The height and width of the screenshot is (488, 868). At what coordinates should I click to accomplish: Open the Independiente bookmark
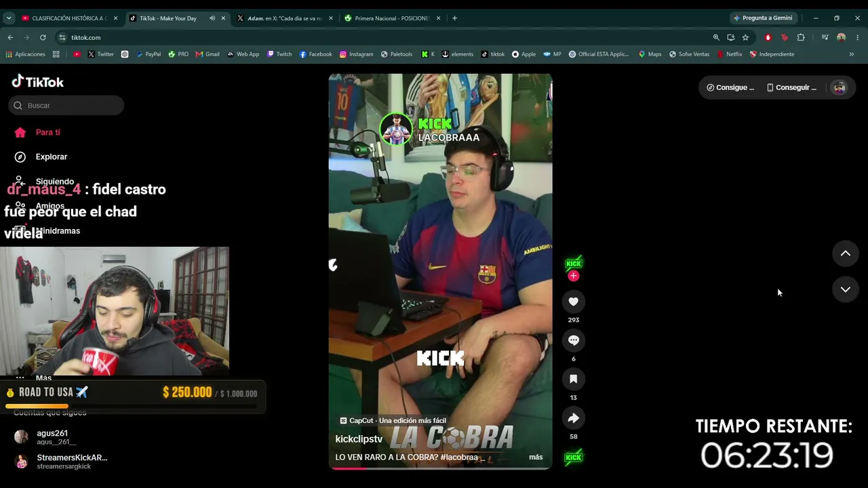tap(772, 54)
